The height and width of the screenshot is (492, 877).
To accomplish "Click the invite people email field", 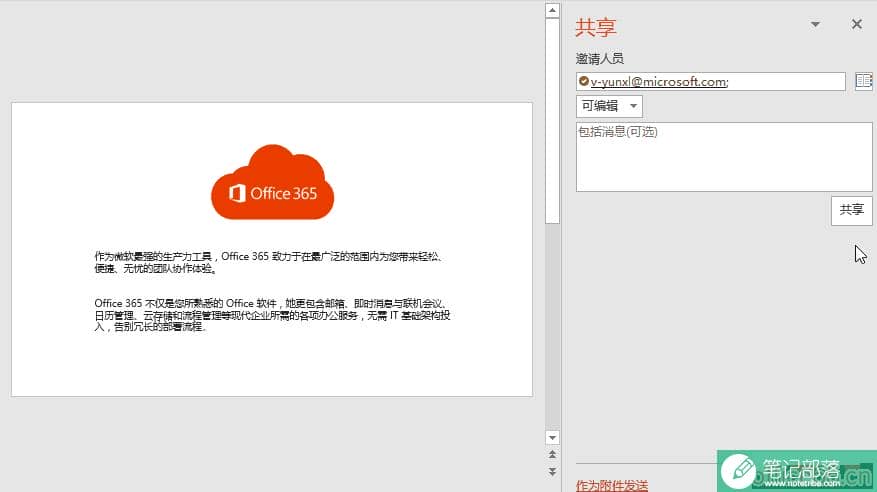I will 710,82.
